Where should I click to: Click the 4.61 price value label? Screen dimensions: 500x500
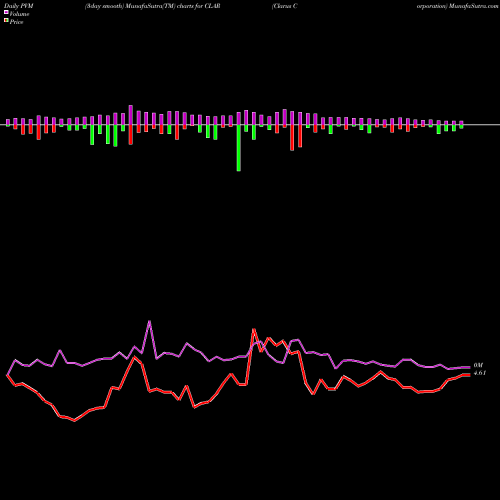480,373
